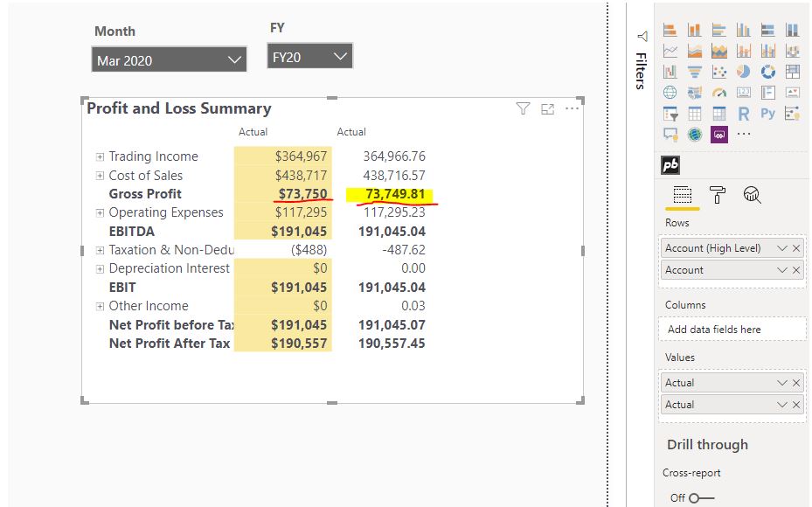Select the Matrix visual

point(718,114)
